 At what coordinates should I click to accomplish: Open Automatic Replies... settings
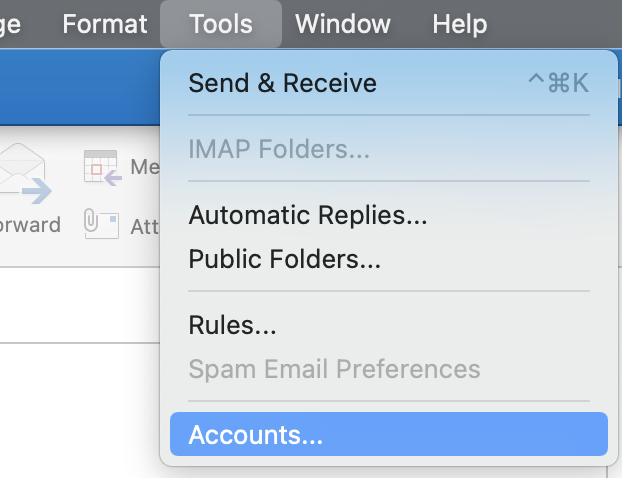[x=308, y=215]
